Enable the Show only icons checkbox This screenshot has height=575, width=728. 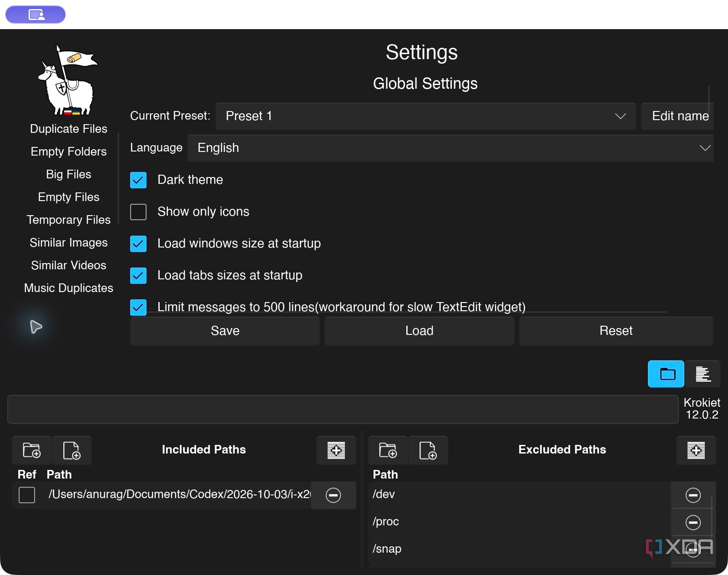(x=138, y=212)
